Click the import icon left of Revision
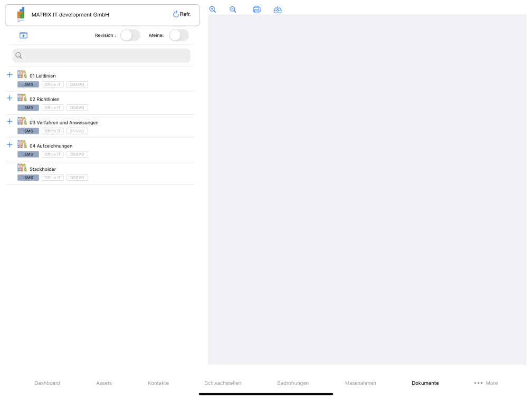 click(23, 35)
